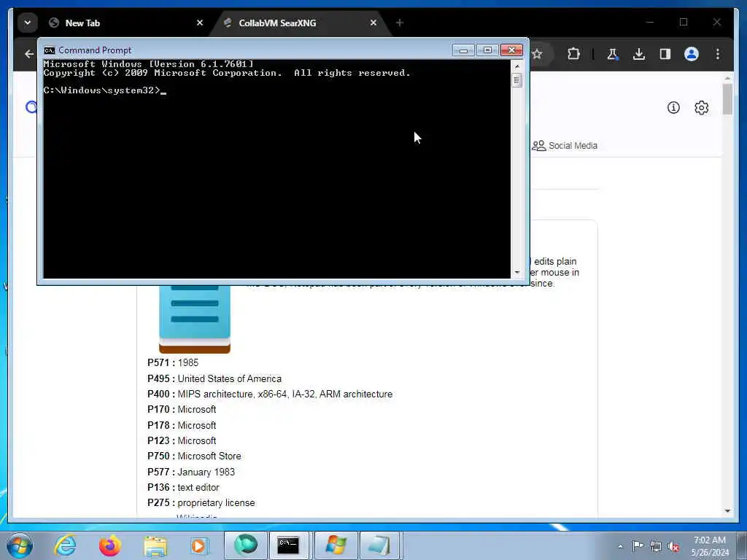Screen dimensions: 747x560
Task: Switch to the green browser taskbar button
Action: point(245,545)
